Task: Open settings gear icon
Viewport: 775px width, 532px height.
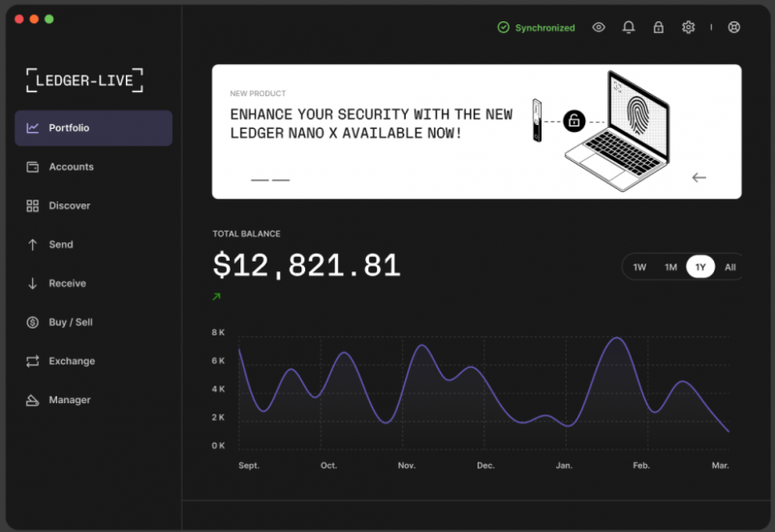Action: click(x=688, y=27)
